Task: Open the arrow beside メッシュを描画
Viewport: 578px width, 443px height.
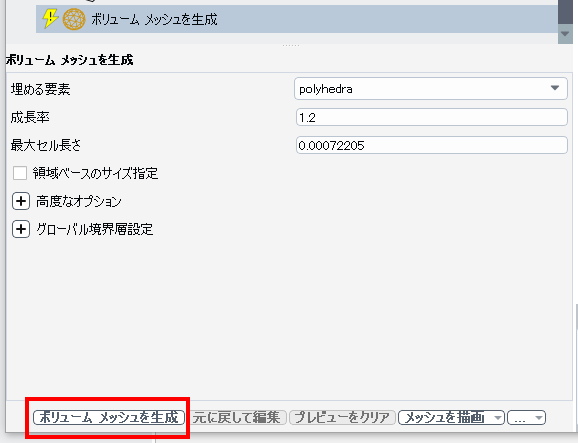Action: pyautogui.click(x=498, y=418)
